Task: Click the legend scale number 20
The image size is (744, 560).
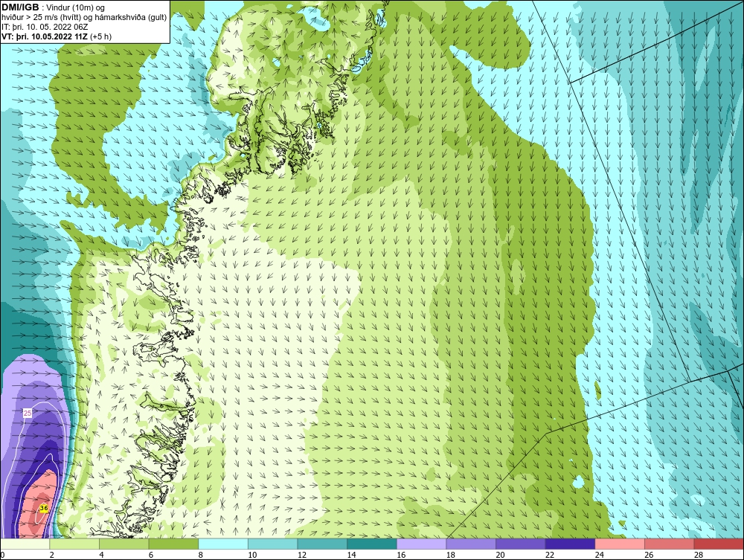Action: pos(500,555)
